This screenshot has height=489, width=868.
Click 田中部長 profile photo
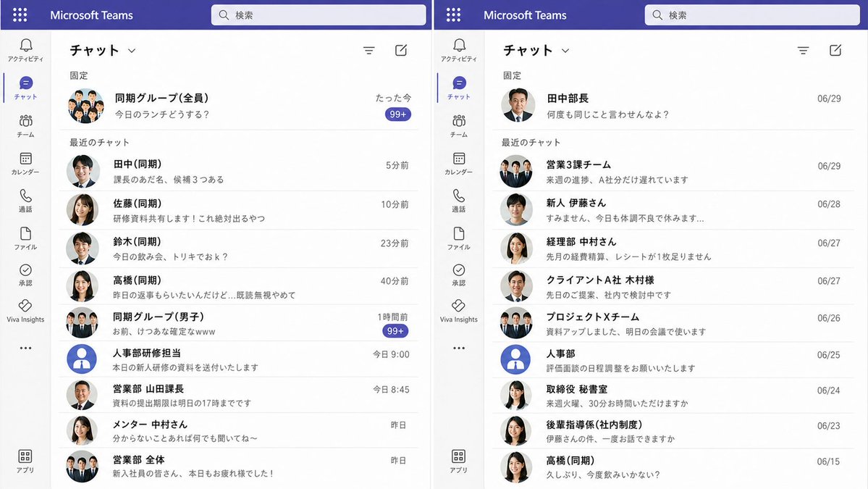518,105
